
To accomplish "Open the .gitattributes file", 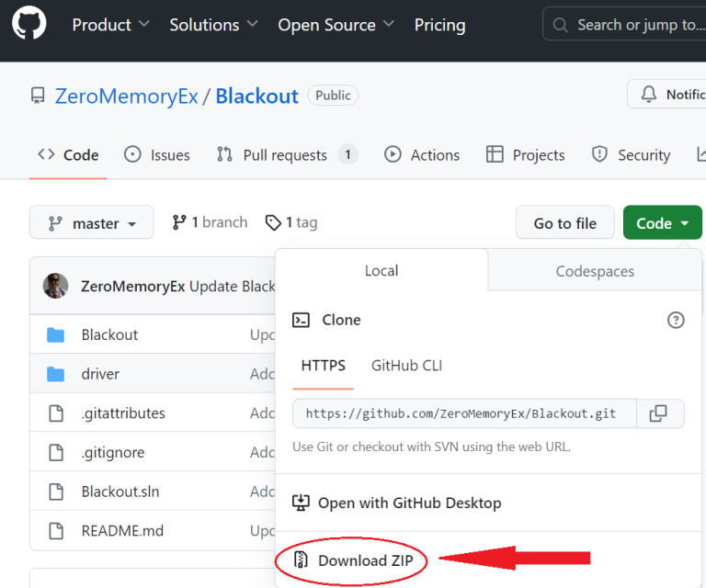I will pos(123,413).
